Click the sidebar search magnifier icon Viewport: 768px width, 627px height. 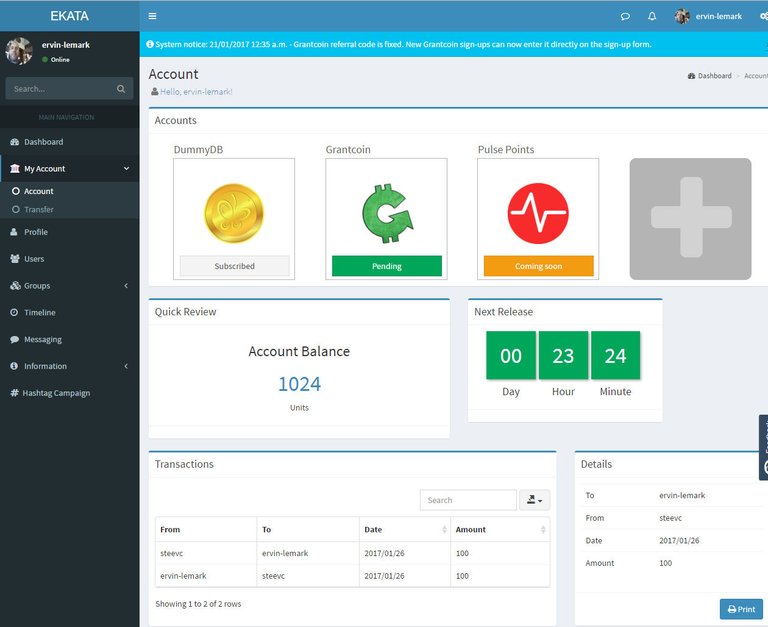pyautogui.click(x=121, y=89)
